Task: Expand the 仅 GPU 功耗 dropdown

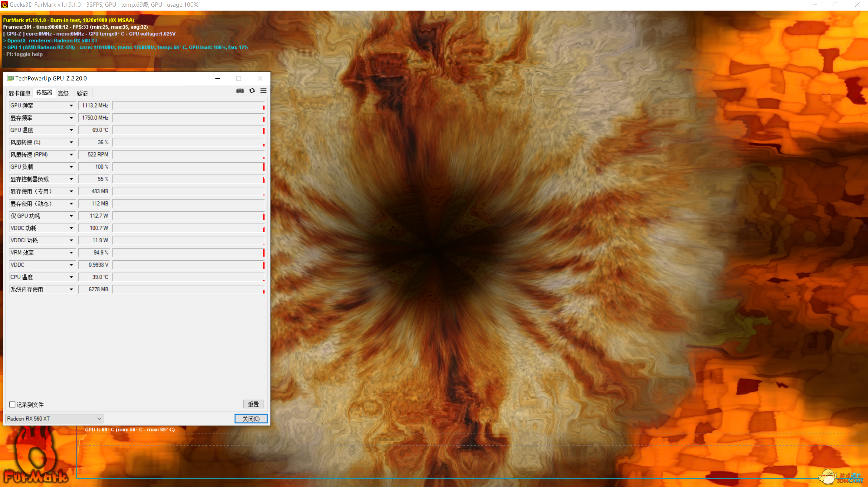Action: 71,216
